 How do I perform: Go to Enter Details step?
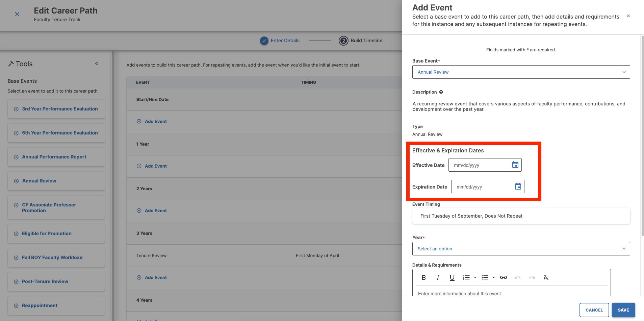tap(280, 41)
